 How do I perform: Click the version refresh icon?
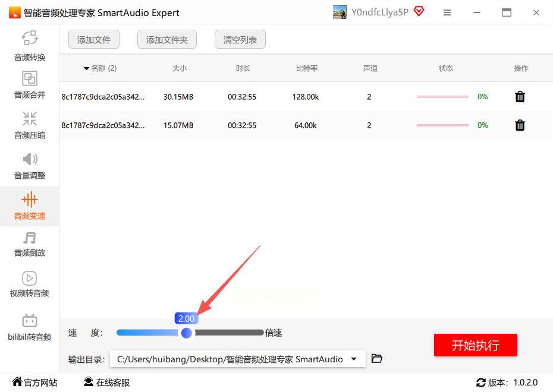tap(481, 382)
